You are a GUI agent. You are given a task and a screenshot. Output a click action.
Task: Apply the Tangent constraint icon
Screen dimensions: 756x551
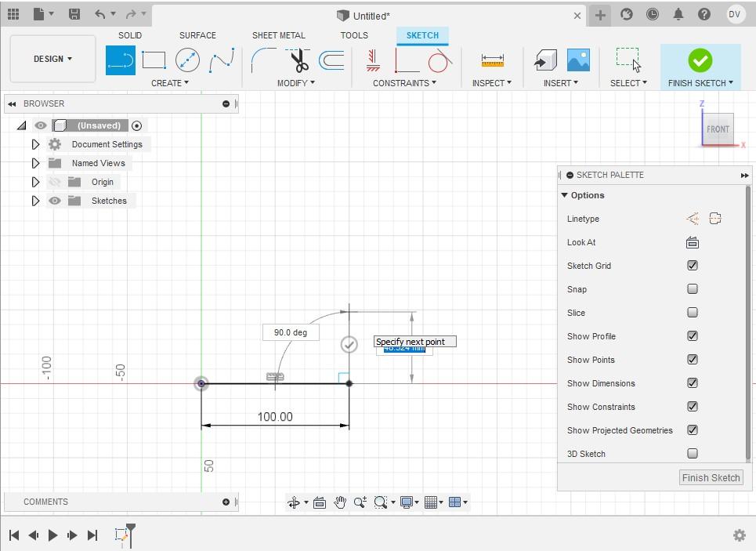[439, 60]
